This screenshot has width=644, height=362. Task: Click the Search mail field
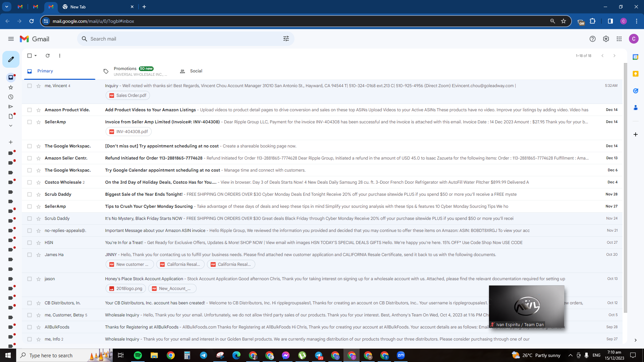[185, 39]
